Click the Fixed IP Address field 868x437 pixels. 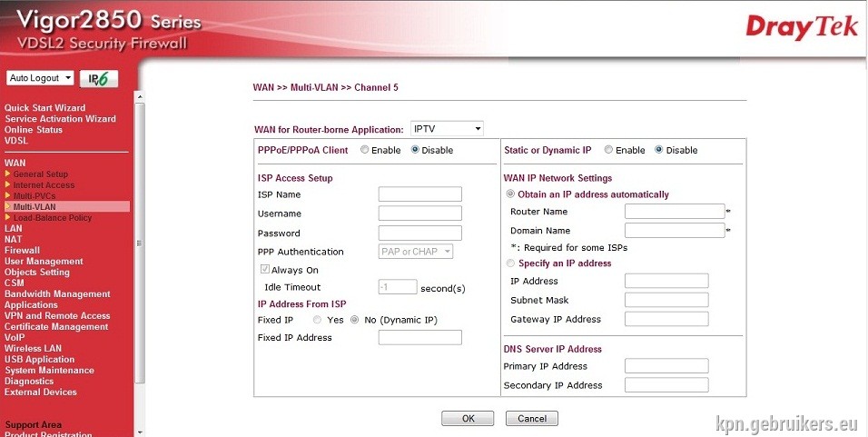coord(420,337)
